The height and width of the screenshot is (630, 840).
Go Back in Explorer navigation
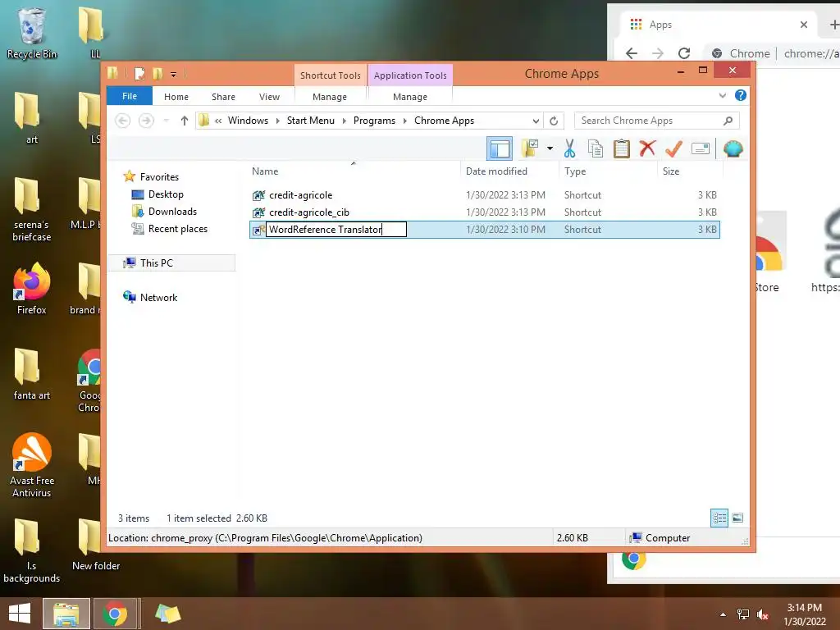click(123, 121)
